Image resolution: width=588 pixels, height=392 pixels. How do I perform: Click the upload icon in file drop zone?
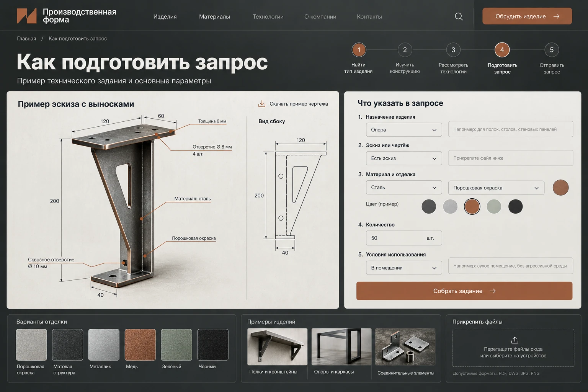514,340
